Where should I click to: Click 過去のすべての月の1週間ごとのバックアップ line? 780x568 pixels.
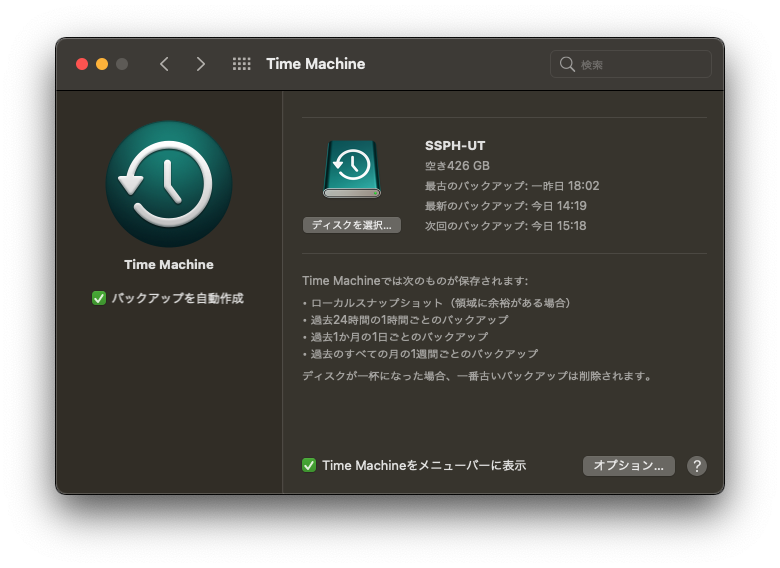420,354
